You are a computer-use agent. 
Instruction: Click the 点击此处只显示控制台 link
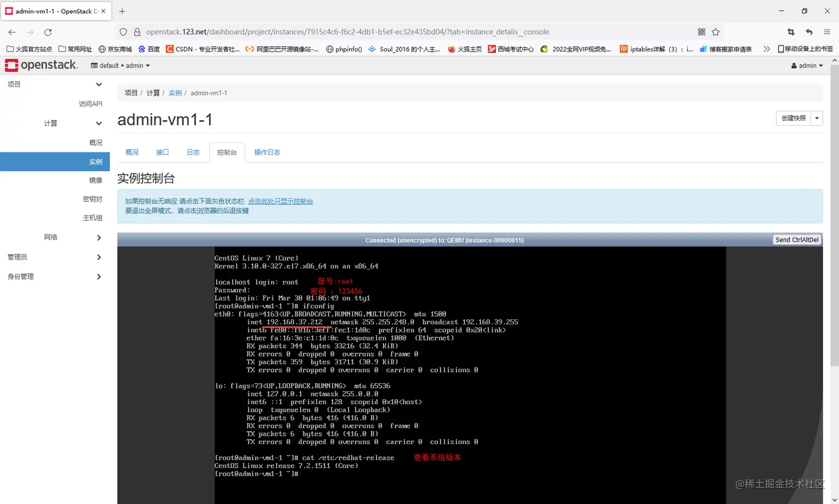pyautogui.click(x=281, y=201)
